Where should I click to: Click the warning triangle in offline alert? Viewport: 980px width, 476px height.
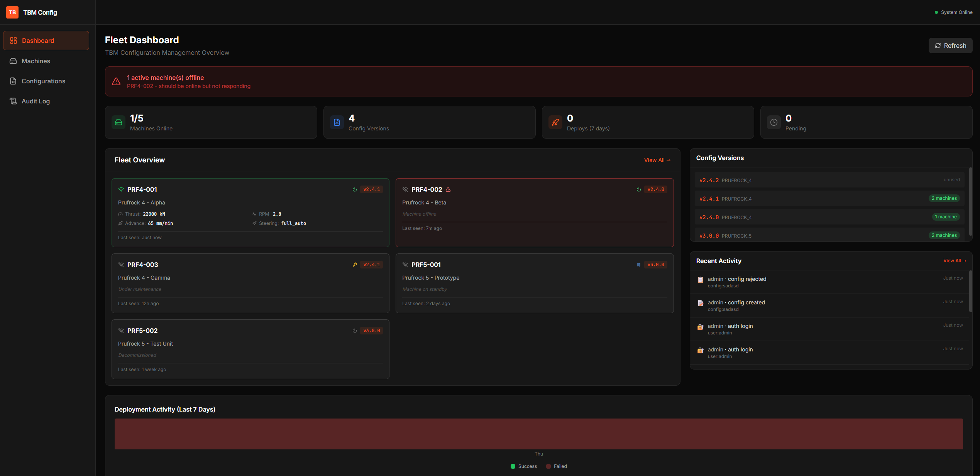tap(116, 81)
